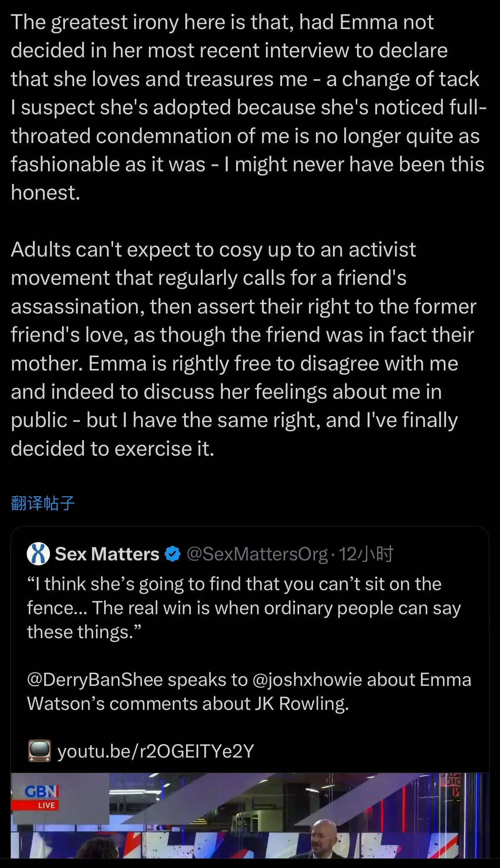Click the "Watson's comments about JK Rowling" line
The height and width of the screenshot is (868, 500).
pyautogui.click(x=188, y=704)
